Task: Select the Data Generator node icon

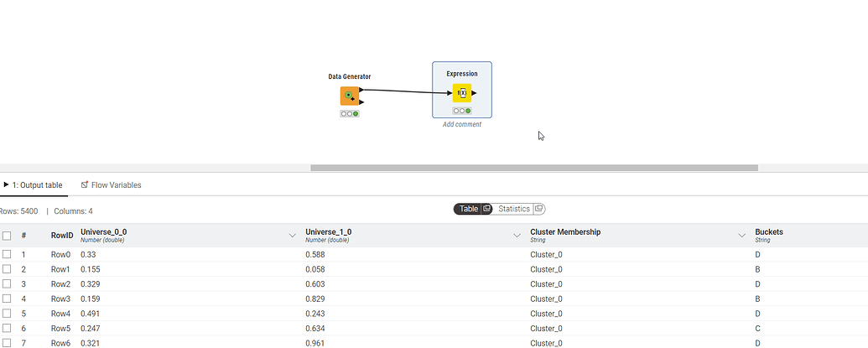Action: (x=350, y=96)
